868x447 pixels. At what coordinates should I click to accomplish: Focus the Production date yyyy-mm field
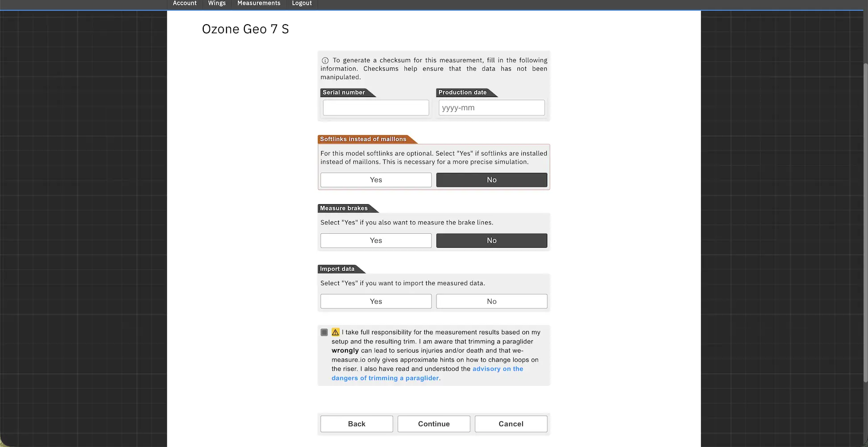[x=491, y=108]
